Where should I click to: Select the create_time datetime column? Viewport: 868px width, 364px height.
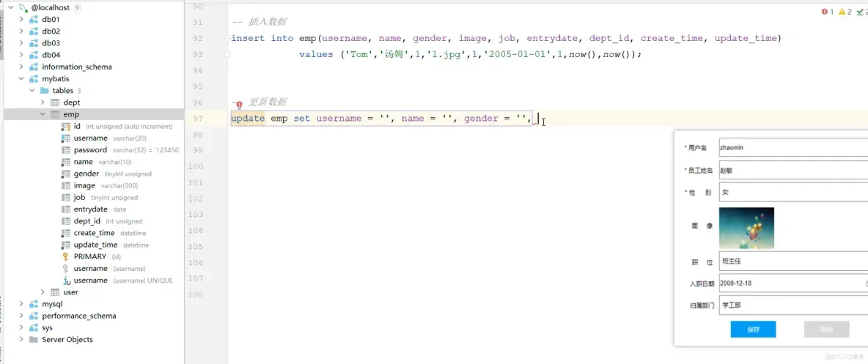point(94,233)
